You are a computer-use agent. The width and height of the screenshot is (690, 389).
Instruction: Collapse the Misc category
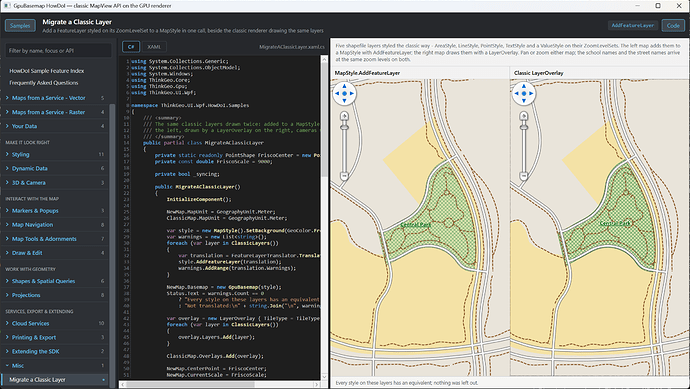point(55,365)
